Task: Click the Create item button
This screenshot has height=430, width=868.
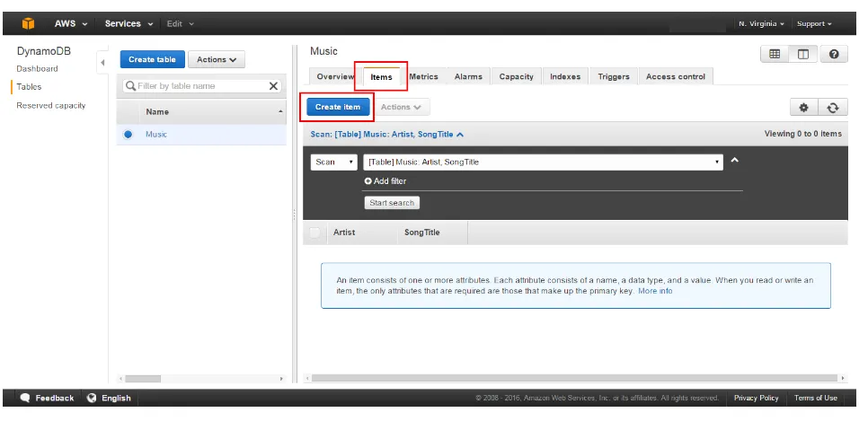Action: point(338,107)
